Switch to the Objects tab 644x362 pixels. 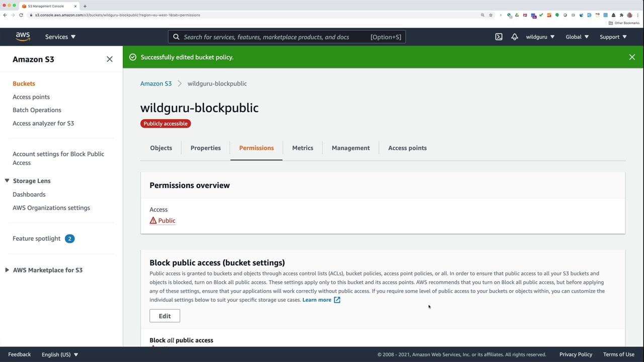161,148
